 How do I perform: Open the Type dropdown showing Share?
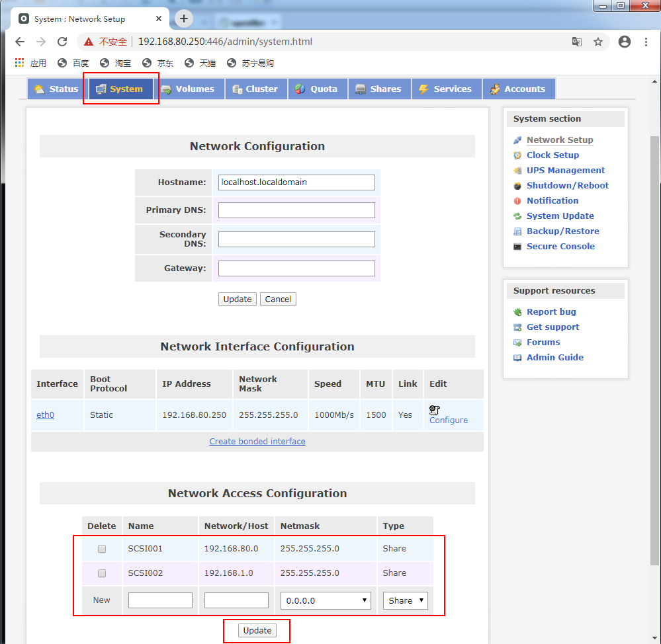(405, 600)
